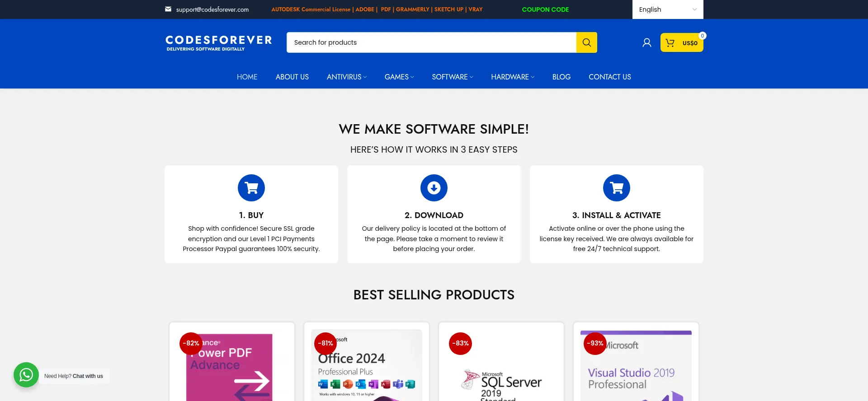868x401 pixels.
Task: Click the 1. BUY heading
Action: [251, 215]
